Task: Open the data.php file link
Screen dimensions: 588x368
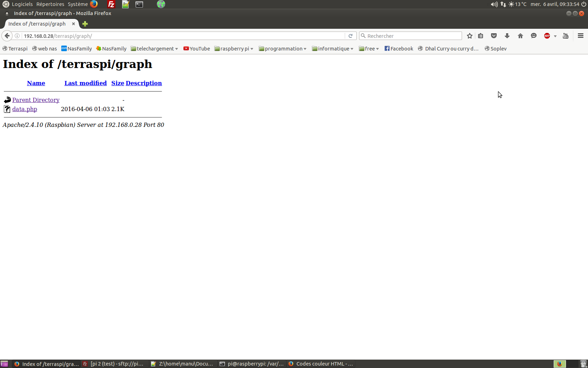Action: click(24, 109)
